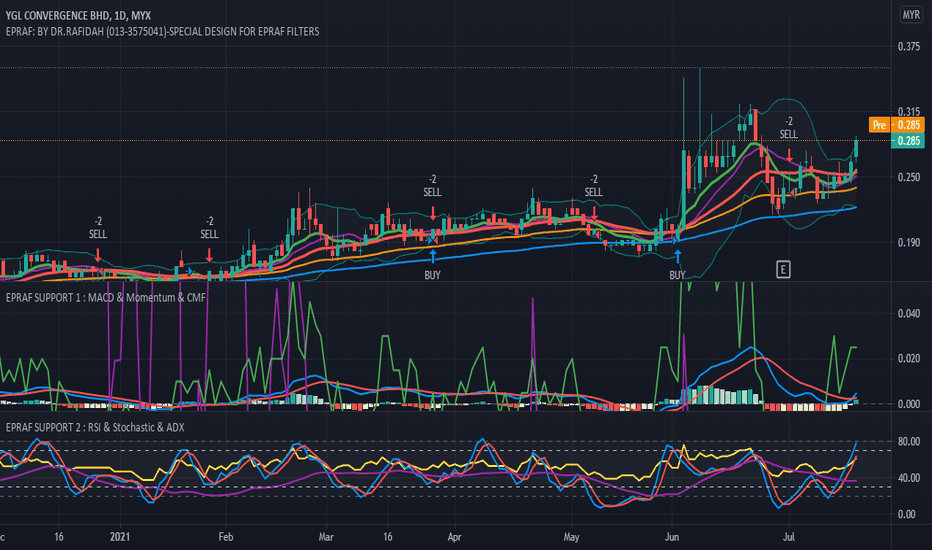Click the 0.375 price axis label
The width and height of the screenshot is (932, 550).
(x=909, y=47)
